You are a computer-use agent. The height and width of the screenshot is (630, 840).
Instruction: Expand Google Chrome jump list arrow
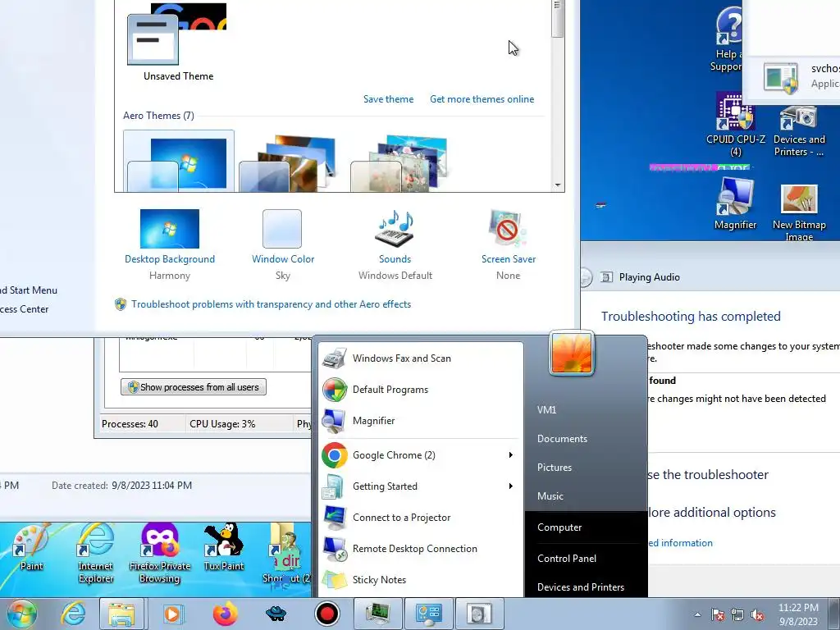[510, 454]
